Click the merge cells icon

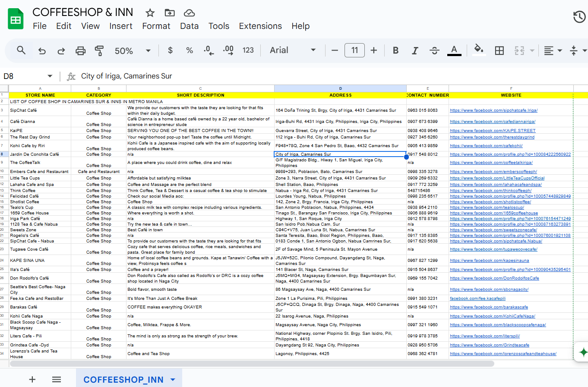tap(519, 50)
